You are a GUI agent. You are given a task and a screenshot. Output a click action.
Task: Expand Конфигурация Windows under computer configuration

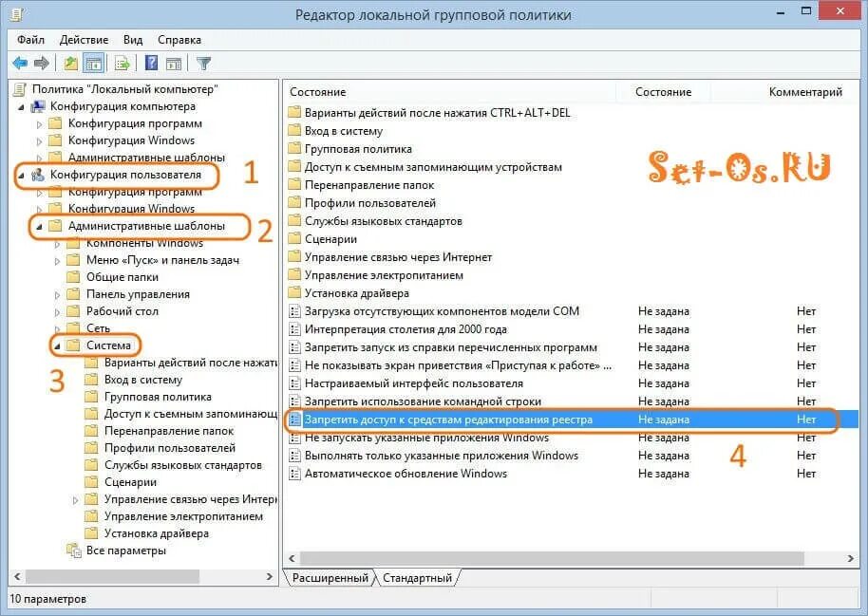tap(39, 141)
